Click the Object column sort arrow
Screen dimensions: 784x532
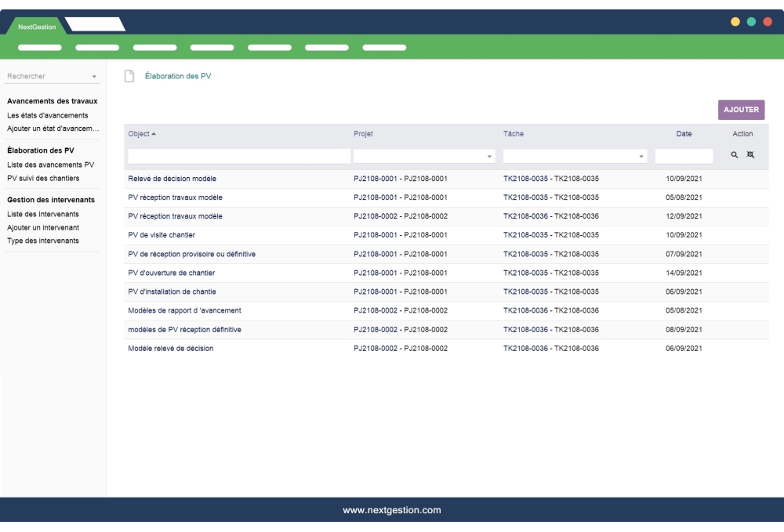pos(154,134)
